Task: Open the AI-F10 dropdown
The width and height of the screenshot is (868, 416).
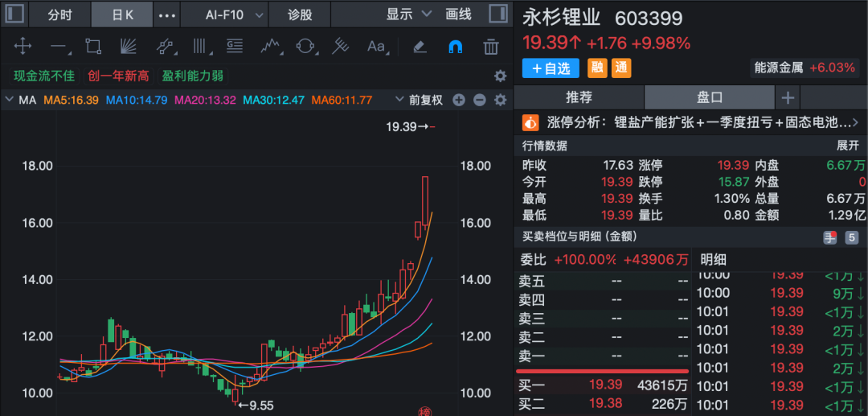Action: click(234, 14)
